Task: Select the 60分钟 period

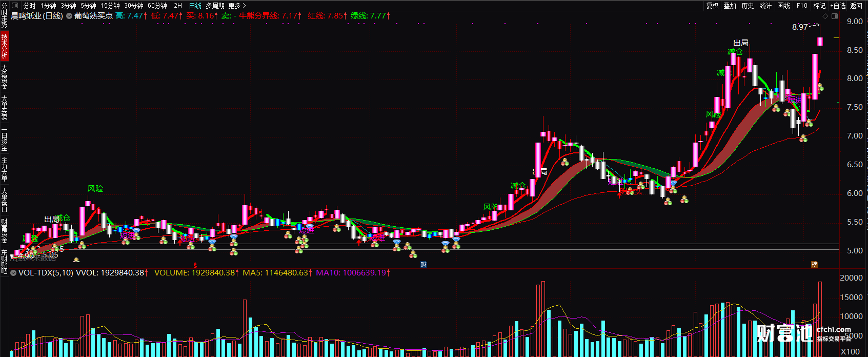Action: click(x=157, y=6)
